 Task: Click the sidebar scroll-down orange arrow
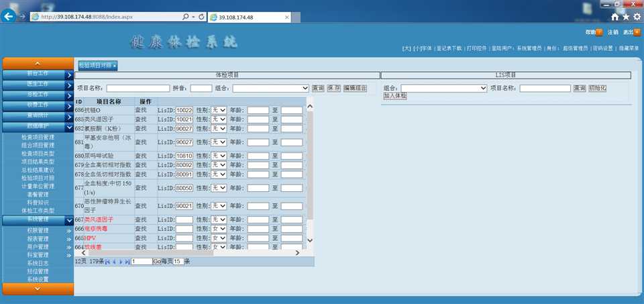pos(38,289)
